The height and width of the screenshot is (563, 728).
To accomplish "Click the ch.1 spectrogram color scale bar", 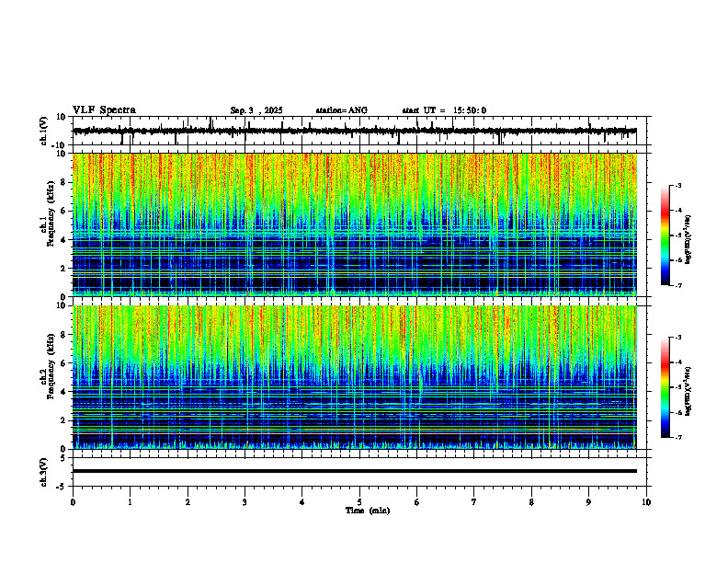I will point(665,236).
